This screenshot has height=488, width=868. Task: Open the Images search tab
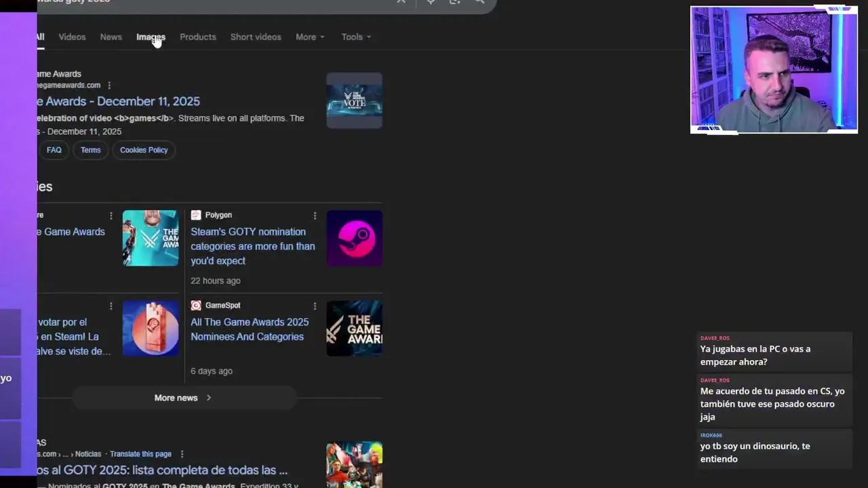point(151,37)
